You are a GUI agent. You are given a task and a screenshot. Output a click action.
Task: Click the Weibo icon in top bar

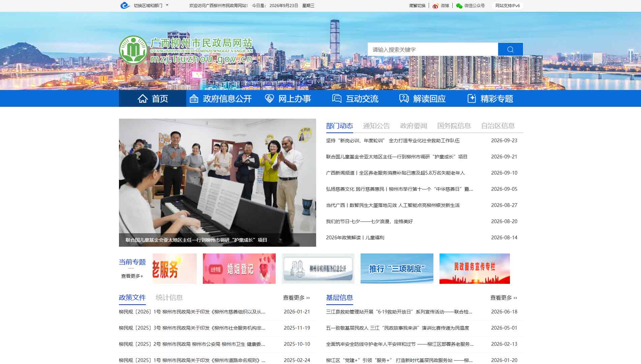click(435, 6)
